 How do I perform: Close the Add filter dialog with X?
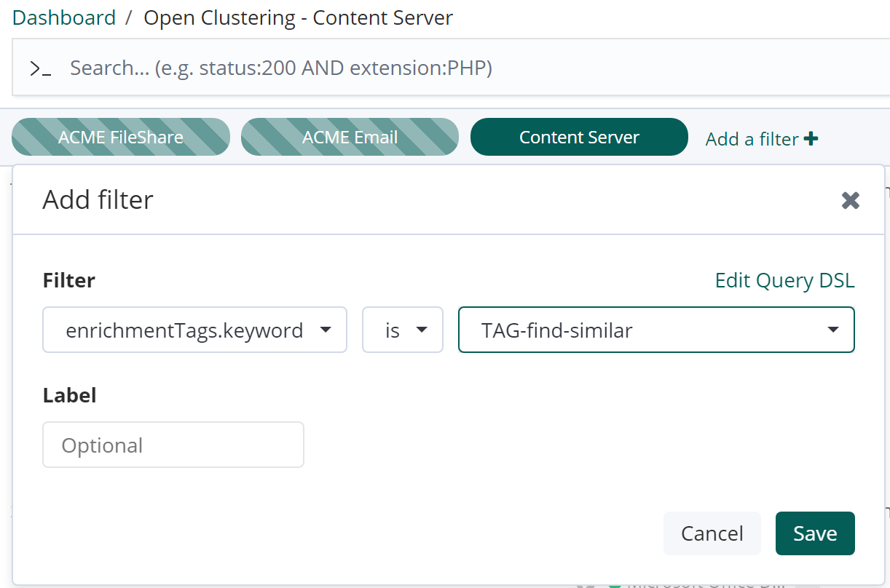[x=850, y=200]
